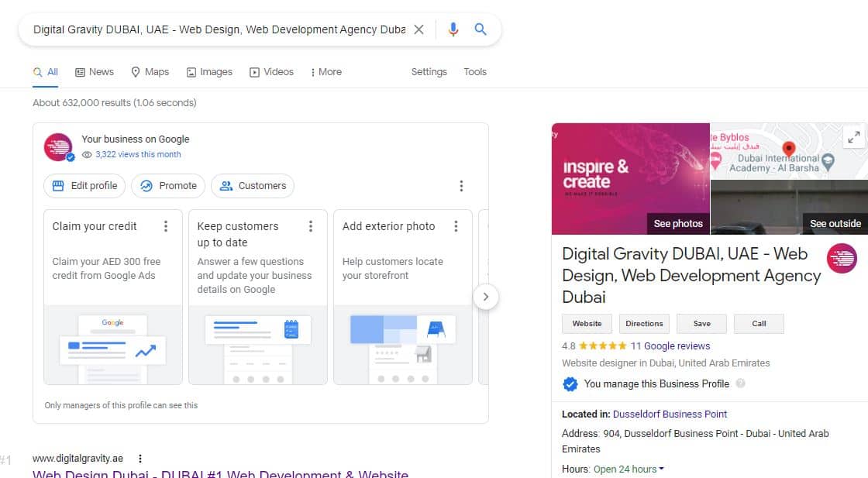868x478 pixels.
Task: Click the Directions button
Action: [644, 324]
